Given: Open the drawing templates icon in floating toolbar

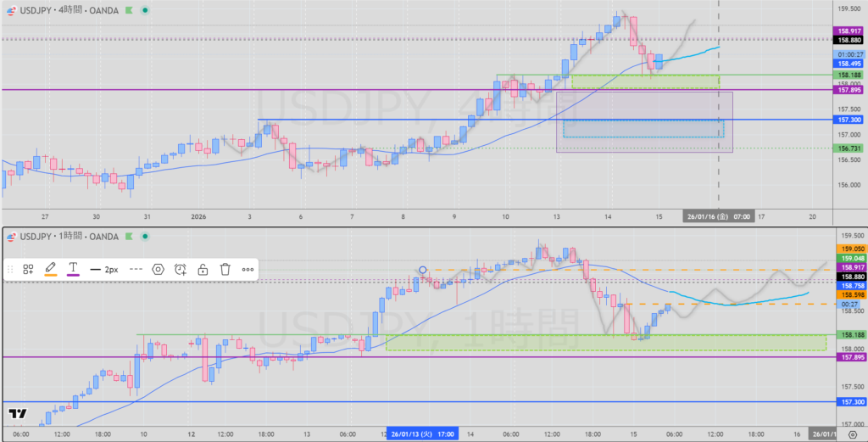Looking at the screenshot, I should coord(28,269).
